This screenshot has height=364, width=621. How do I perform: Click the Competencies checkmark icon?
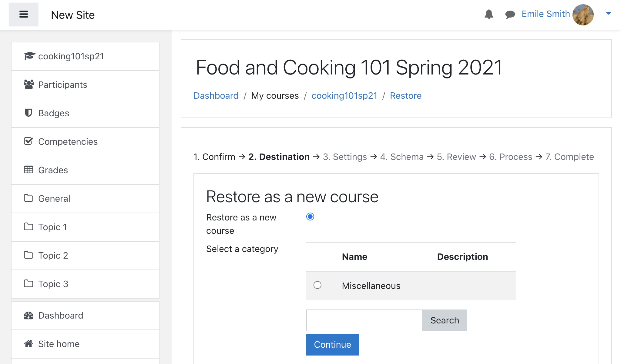tap(28, 141)
